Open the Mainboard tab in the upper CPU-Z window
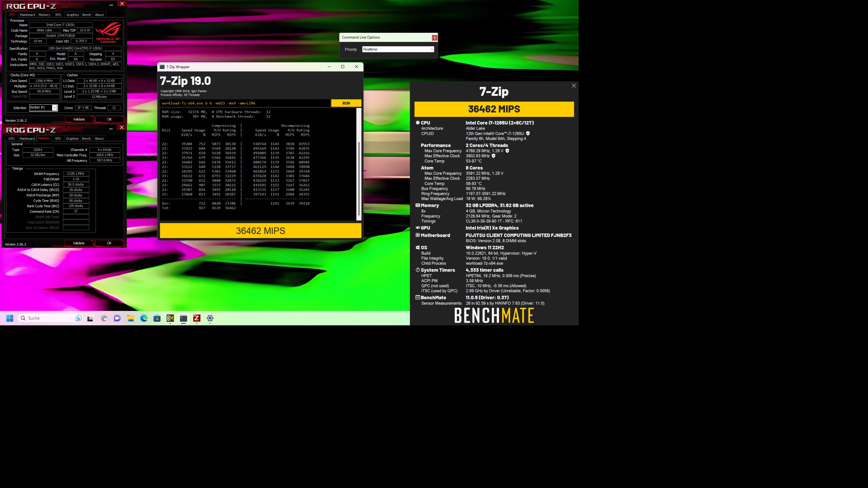 (27, 15)
